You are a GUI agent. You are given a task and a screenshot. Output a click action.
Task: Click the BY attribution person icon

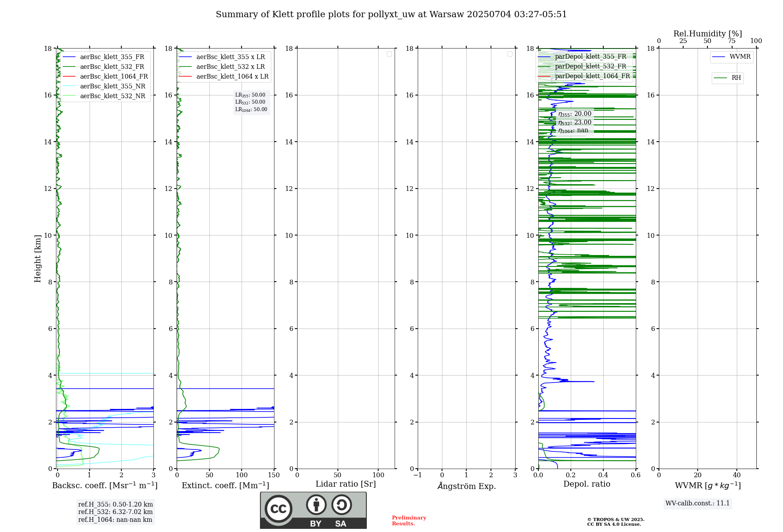(x=316, y=504)
